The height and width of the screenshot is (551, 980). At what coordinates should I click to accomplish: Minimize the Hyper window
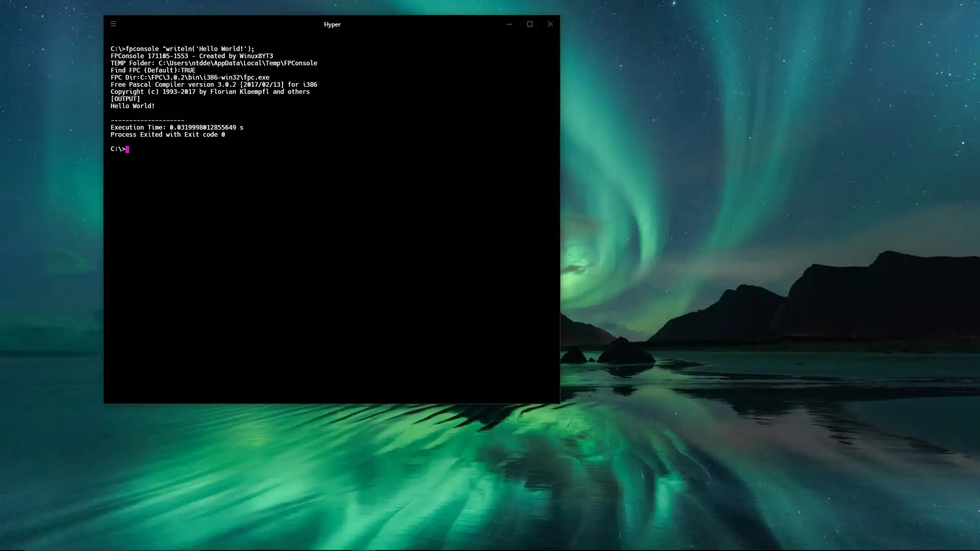point(509,24)
